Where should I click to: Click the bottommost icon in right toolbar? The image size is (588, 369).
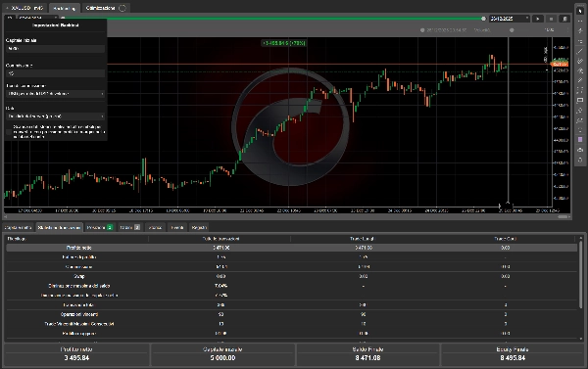580,160
